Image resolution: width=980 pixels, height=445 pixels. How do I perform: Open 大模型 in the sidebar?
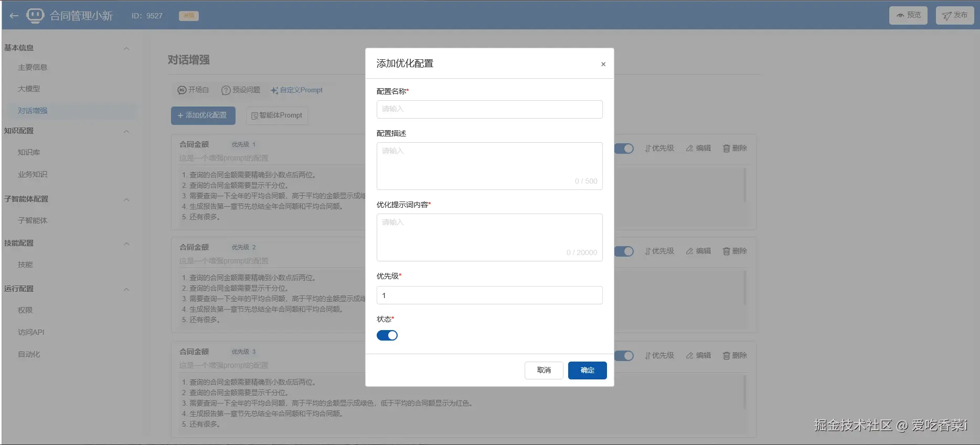point(29,89)
